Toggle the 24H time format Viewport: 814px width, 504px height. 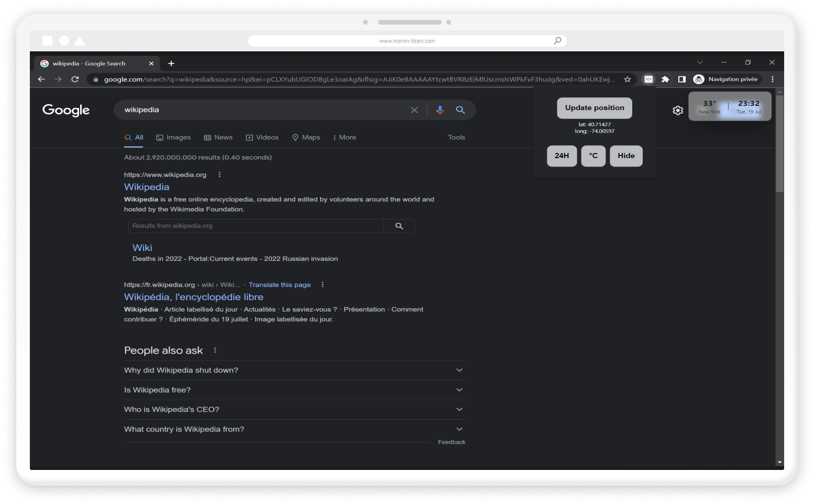[x=562, y=156]
